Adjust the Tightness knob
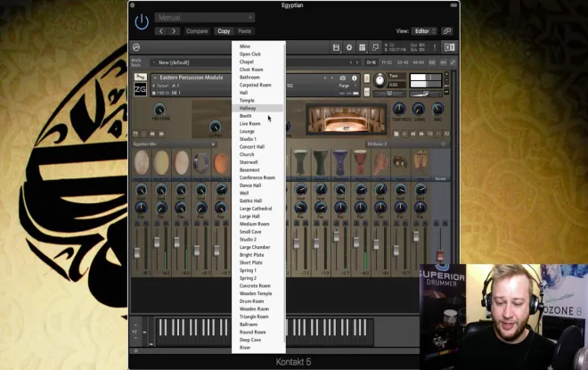Viewport: 588px width, 370px height. tap(399, 109)
